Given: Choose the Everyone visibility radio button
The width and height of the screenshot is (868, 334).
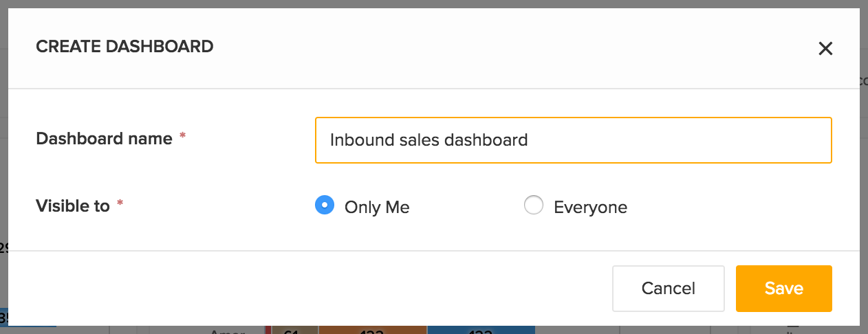Looking at the screenshot, I should [x=534, y=205].
